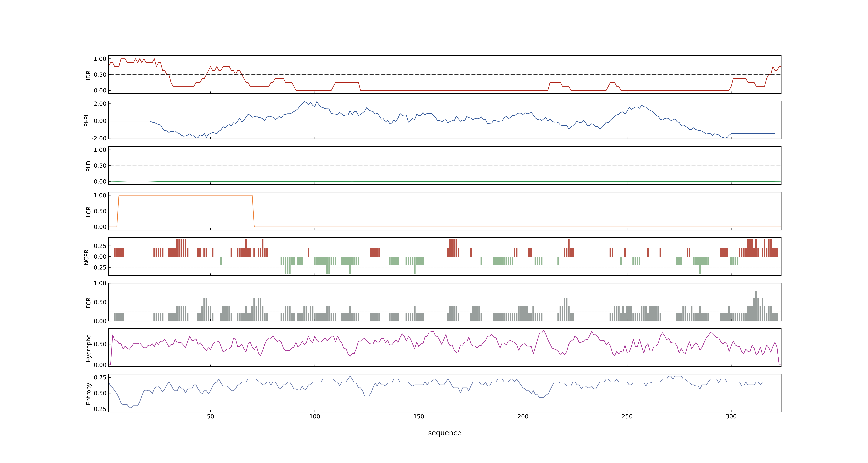Image resolution: width=868 pixels, height=463 pixels.
Task: Click the 0.50 tick of the PLD plot
Action: (100, 165)
